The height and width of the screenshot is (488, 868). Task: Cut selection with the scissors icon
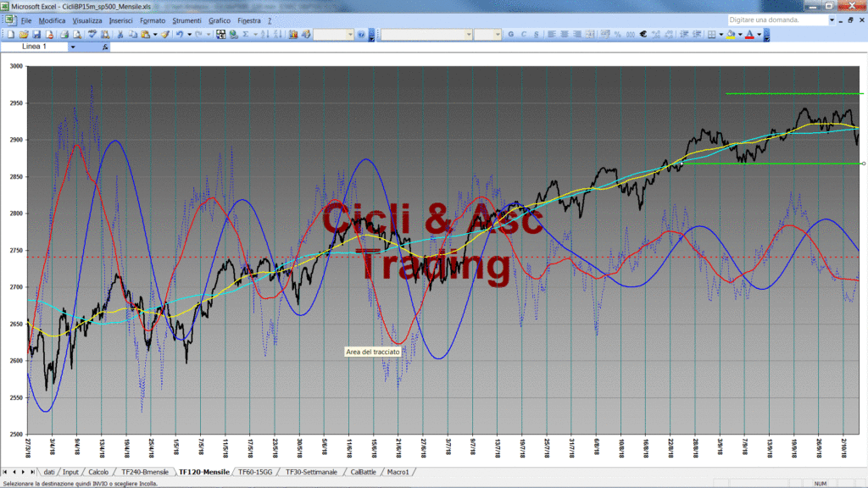(120, 34)
